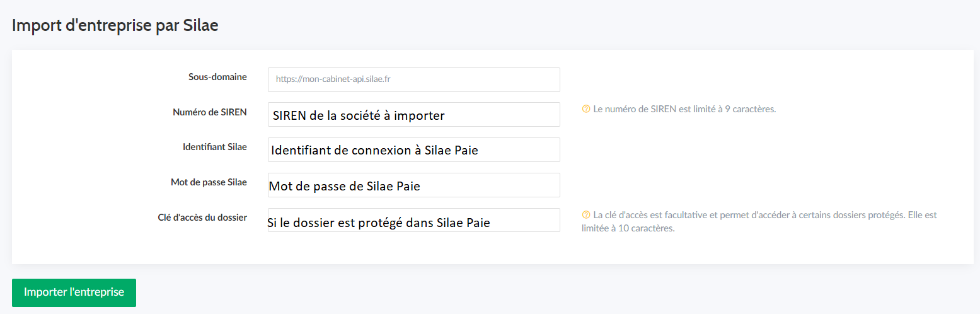
Task: Click the 'https://mon-cabinet-api.silae.fr' placeholder text
Action: (x=334, y=79)
